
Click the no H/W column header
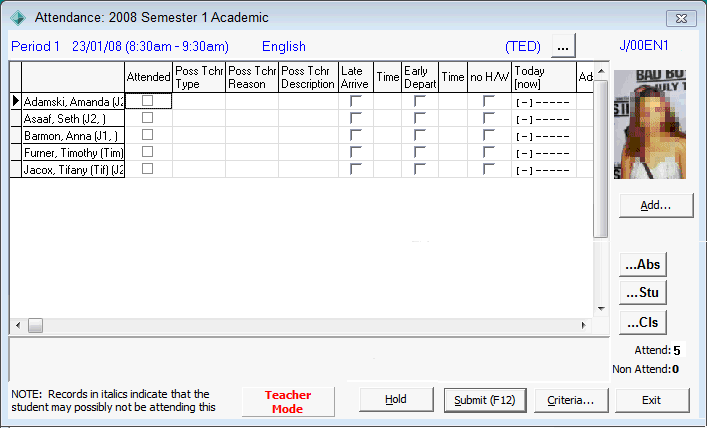pos(489,77)
